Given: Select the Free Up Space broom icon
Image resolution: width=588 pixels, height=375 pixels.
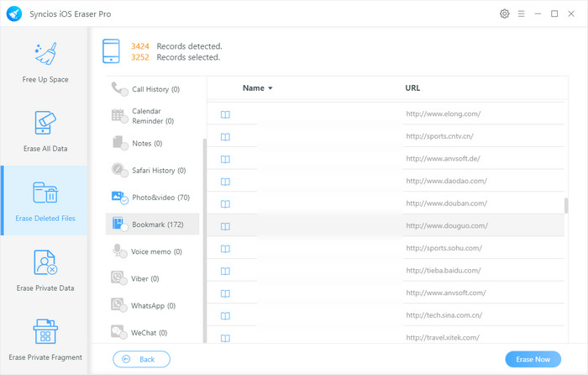Looking at the screenshot, I should click(x=45, y=54).
